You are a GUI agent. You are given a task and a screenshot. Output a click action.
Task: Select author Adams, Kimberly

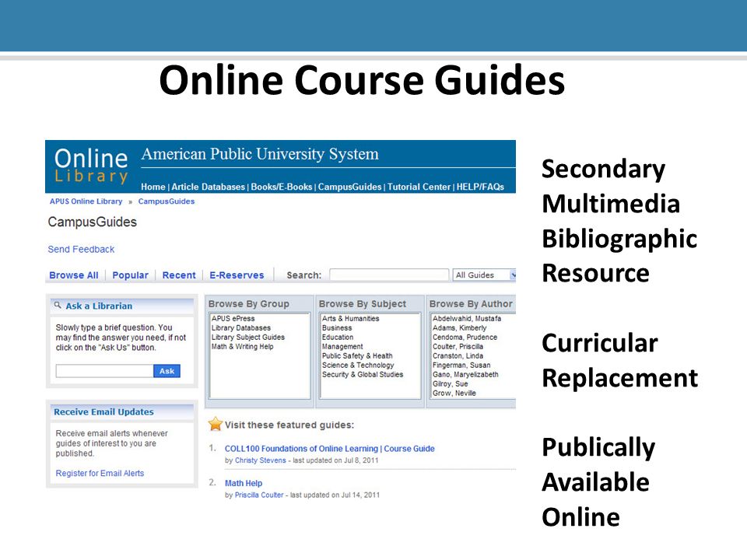459,328
